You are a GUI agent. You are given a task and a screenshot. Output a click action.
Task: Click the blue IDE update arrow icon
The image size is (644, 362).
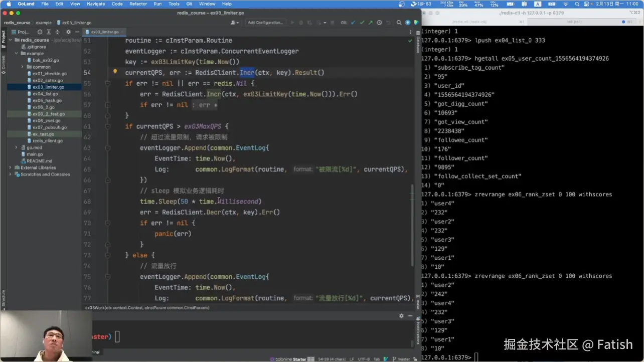408,23
